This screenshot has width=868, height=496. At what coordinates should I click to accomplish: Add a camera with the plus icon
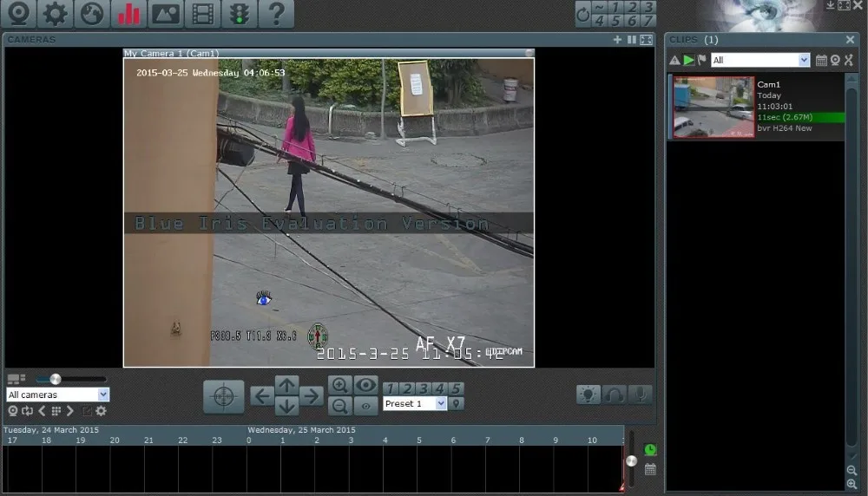click(617, 40)
